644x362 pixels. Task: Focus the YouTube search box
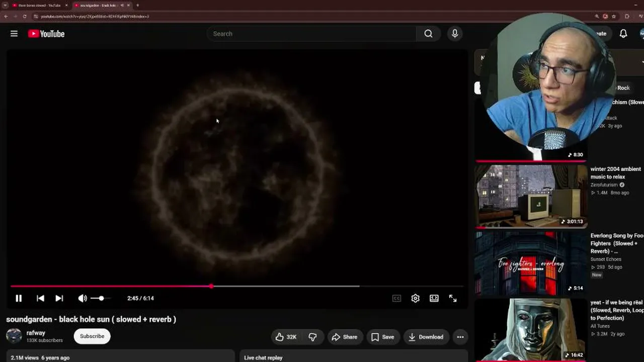pyautogui.click(x=312, y=34)
